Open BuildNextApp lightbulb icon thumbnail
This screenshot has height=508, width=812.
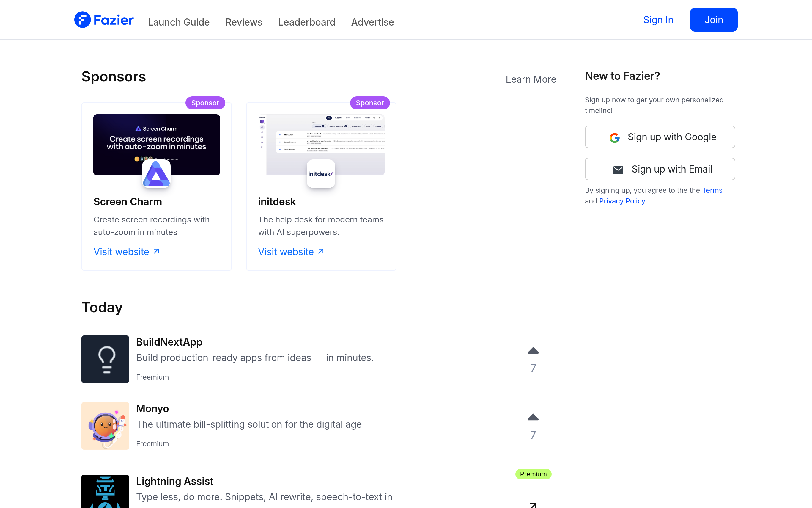click(x=105, y=359)
